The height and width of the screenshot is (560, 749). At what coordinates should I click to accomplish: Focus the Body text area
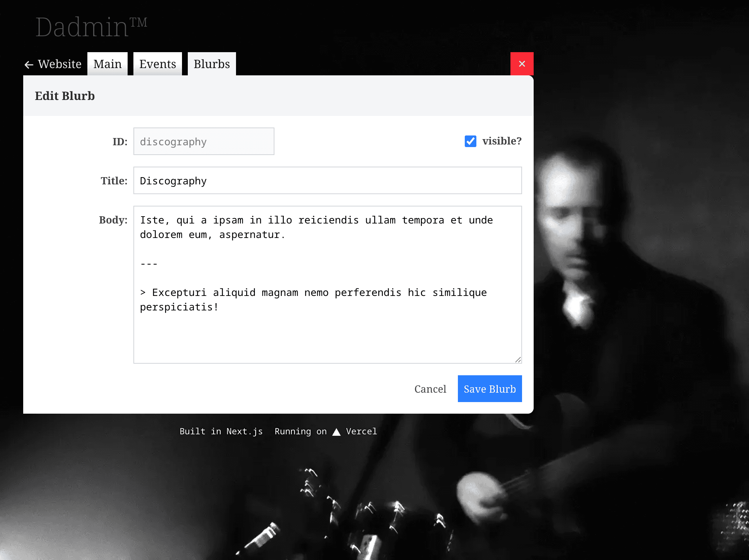327,326
